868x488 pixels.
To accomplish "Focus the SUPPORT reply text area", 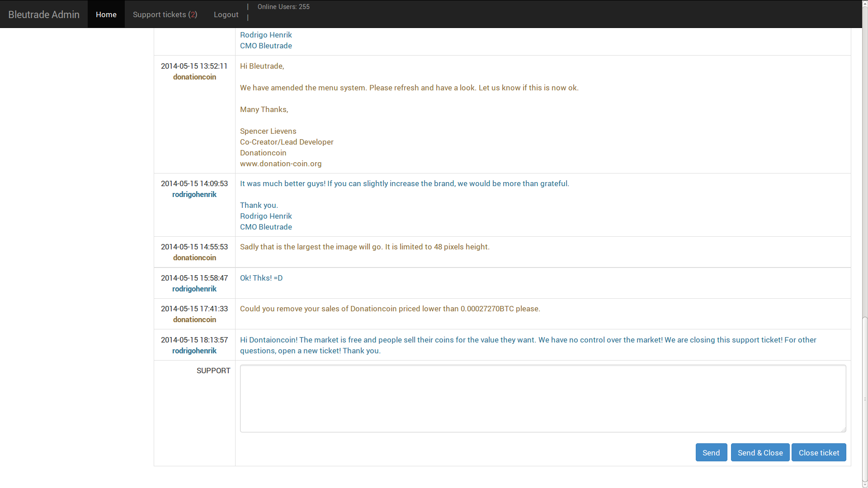I will pyautogui.click(x=543, y=399).
